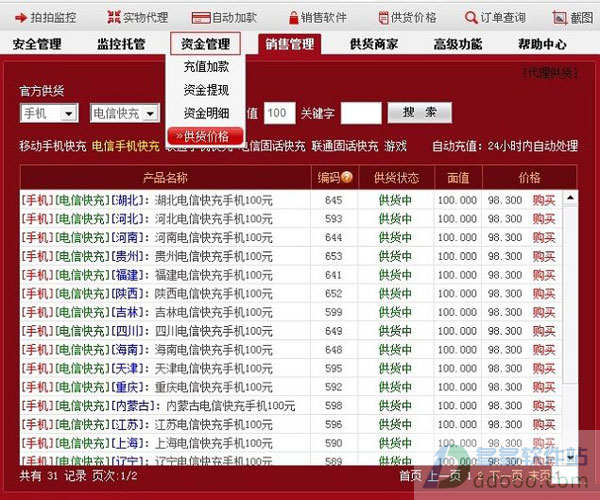Image resolution: width=600 pixels, height=500 pixels.
Task: Select 游戏 category link
Action: (x=395, y=146)
